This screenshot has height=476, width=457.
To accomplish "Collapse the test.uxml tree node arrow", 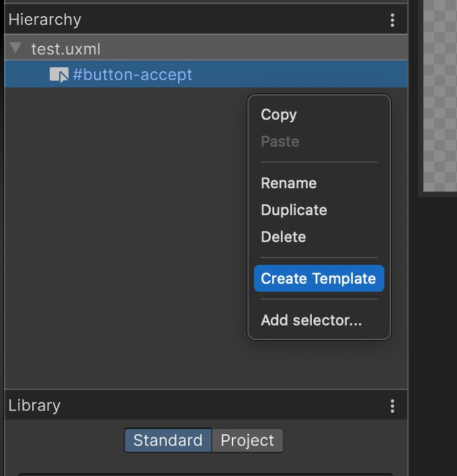I will tap(15, 48).
